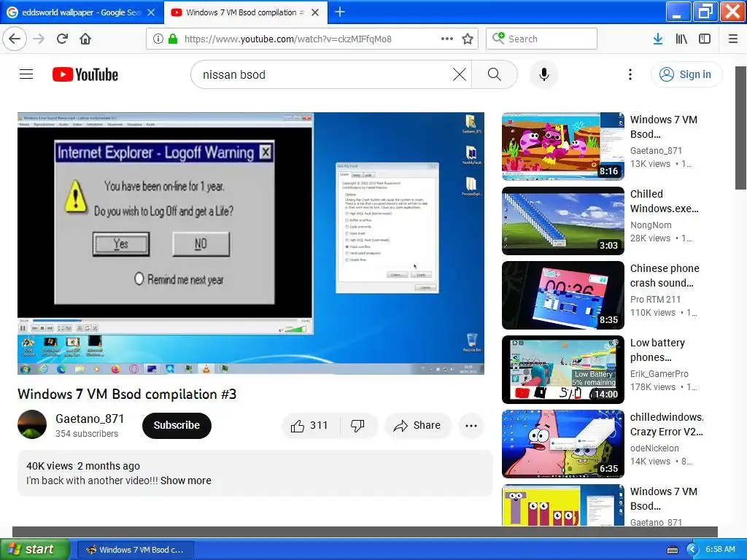Click the NongNom channel name
The image size is (747, 560).
click(651, 225)
